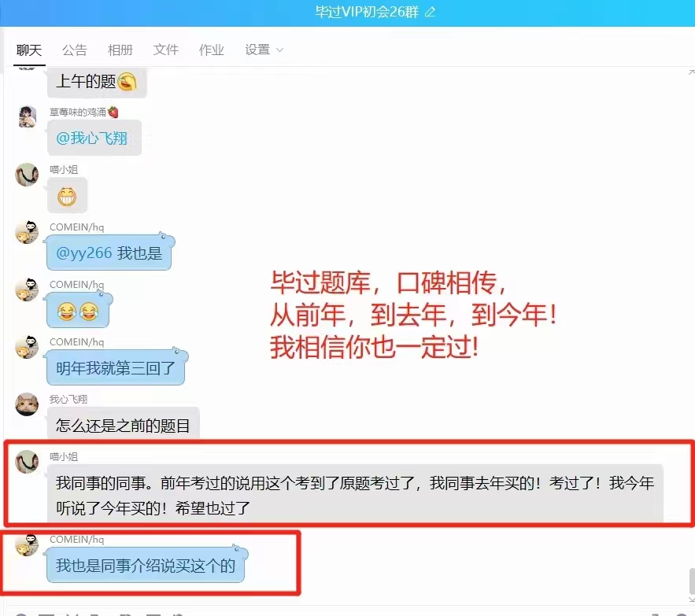Click the laughing emoji after 上午的题
The image size is (695, 616).
(x=128, y=82)
